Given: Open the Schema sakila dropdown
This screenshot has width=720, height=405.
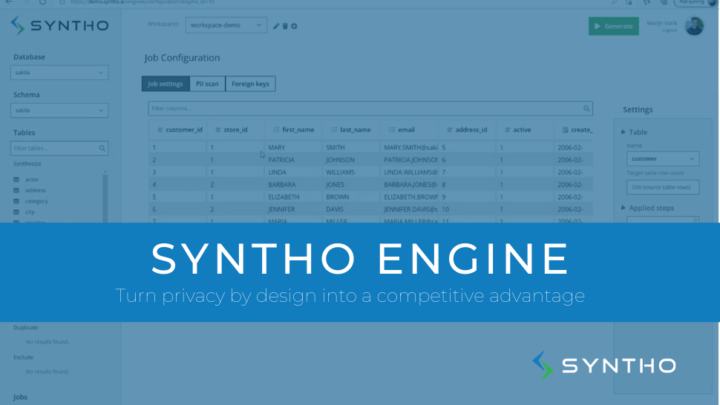Looking at the screenshot, I should pos(59,110).
